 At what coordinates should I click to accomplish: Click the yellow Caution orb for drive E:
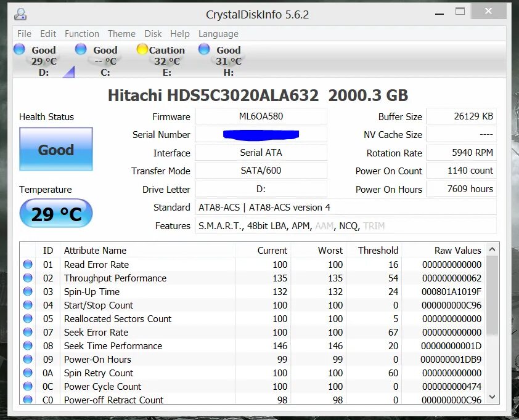click(x=142, y=49)
